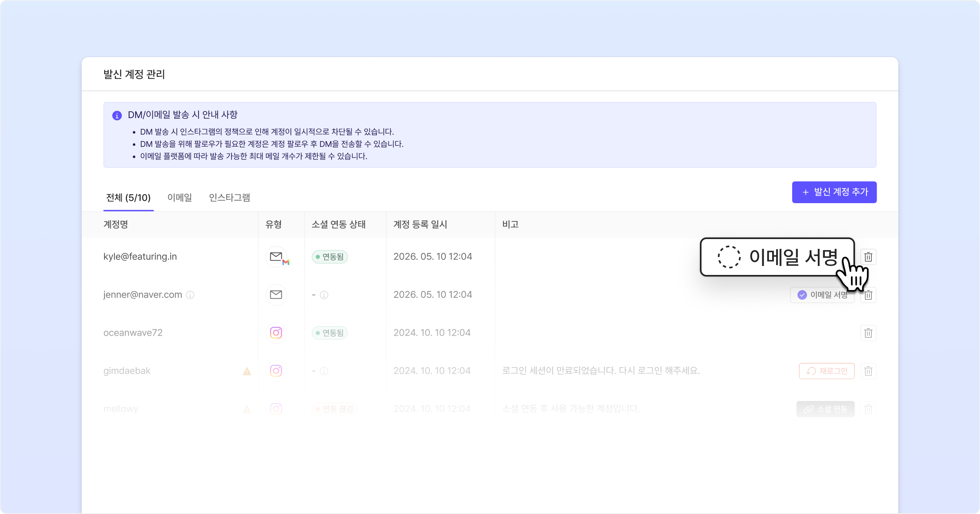The image size is (980, 514).
Task: Click the 로그인 세션이 만료되었습니다 note
Action: pos(601,371)
